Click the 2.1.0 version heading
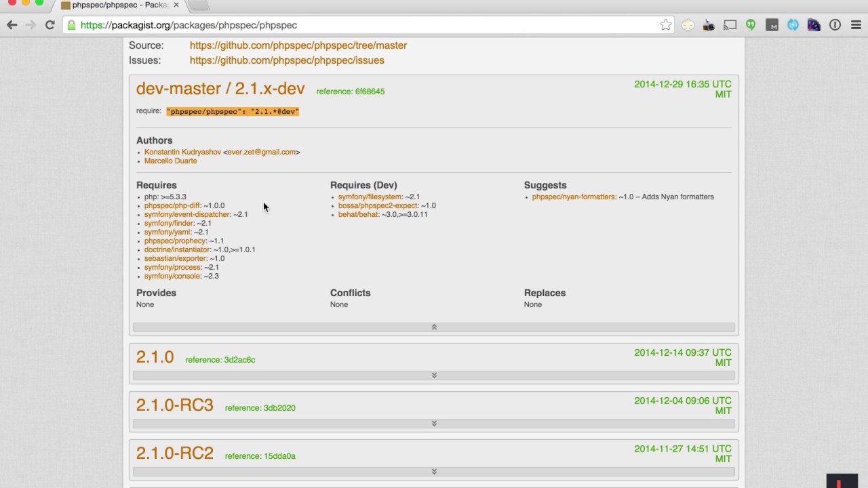 (155, 357)
